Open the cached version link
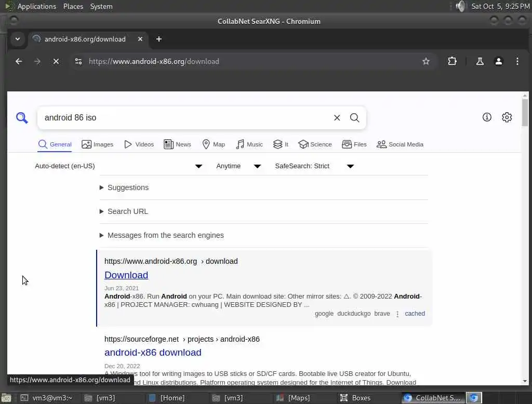The height and width of the screenshot is (404, 532). pyautogui.click(x=415, y=314)
